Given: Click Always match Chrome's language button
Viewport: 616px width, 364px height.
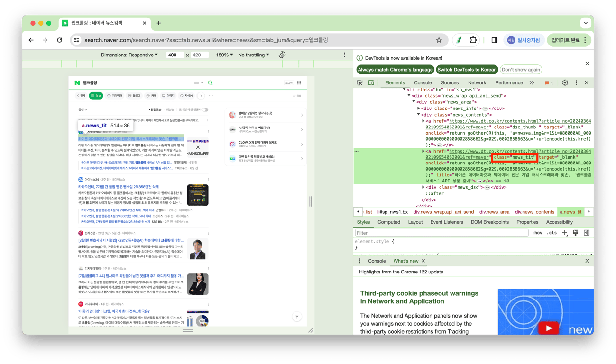Looking at the screenshot, I should (395, 70).
